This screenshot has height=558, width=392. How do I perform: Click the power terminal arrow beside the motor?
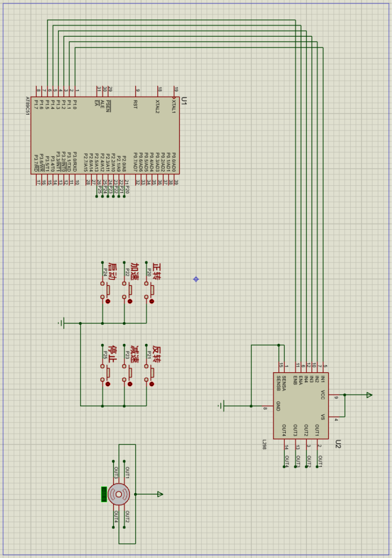click(160, 494)
